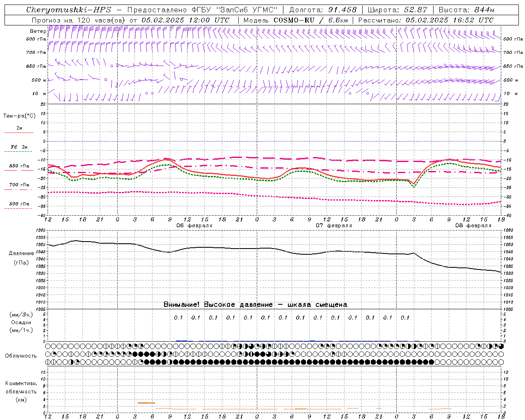Click the elevation text Высота: 844м
The image size is (525, 420).
(x=466, y=10)
